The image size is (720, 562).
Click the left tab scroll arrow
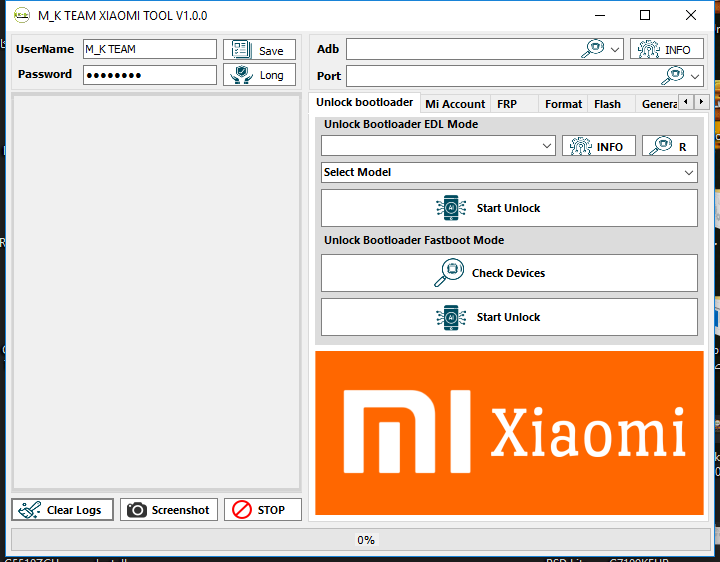click(686, 101)
